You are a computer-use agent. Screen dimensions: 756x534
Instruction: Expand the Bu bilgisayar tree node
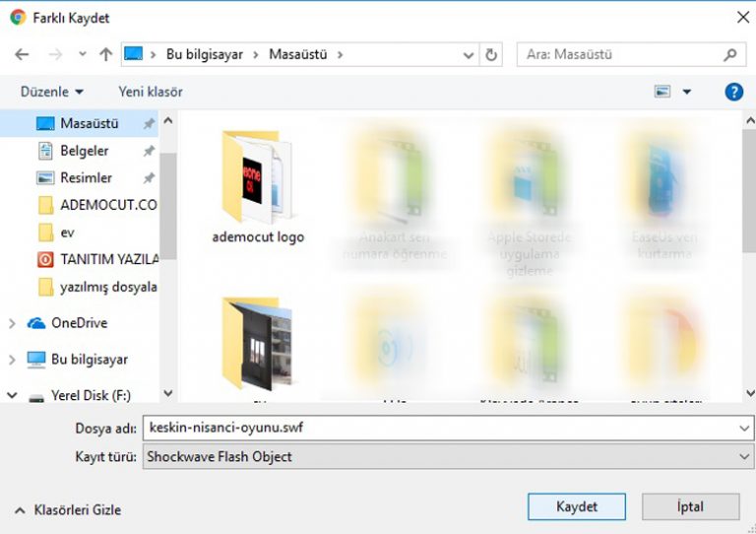(12, 360)
